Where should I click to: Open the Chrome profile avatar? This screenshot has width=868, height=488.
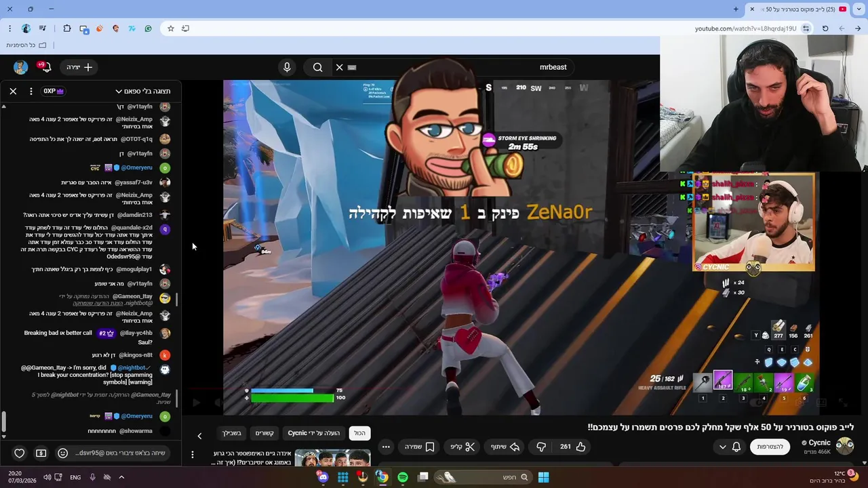click(x=26, y=28)
